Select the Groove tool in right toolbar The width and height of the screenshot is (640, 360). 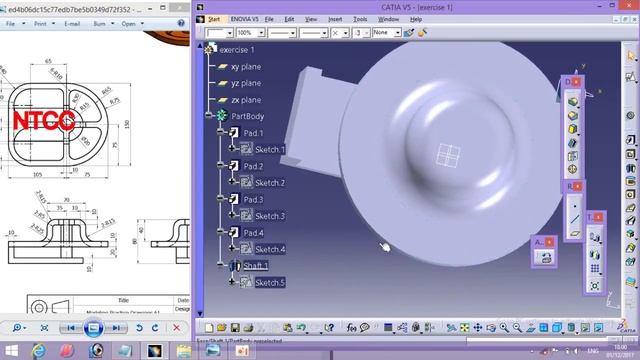630,181
